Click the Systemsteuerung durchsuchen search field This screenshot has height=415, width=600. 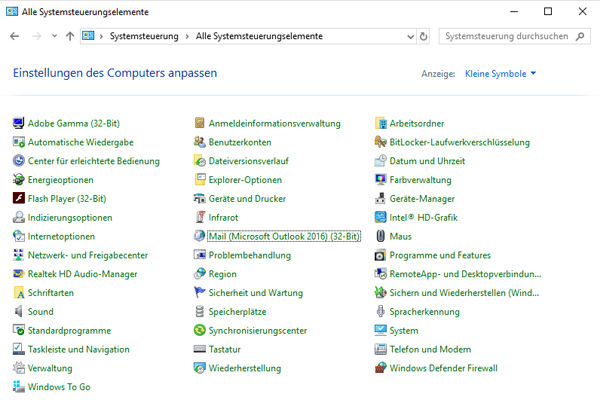point(514,36)
